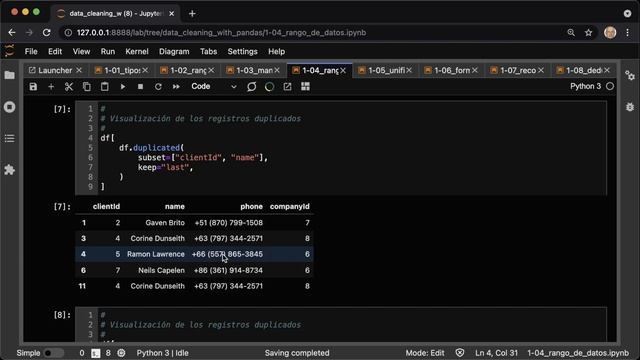The image size is (640, 360).
Task: Open the Edit menu
Action: point(55,52)
